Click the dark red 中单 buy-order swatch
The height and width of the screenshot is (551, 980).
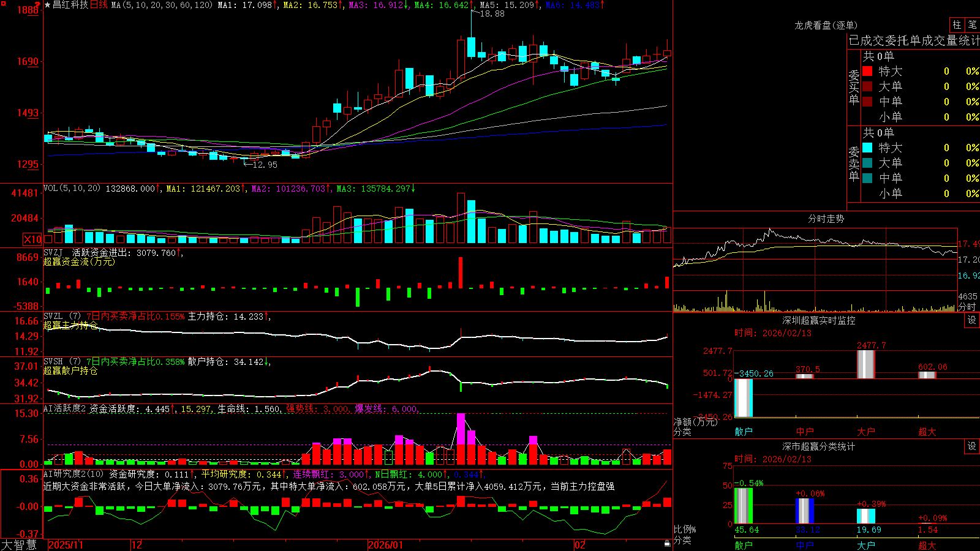(x=867, y=102)
